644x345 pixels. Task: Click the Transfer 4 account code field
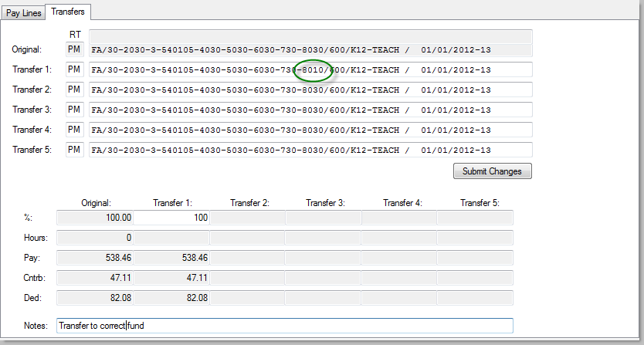point(310,130)
